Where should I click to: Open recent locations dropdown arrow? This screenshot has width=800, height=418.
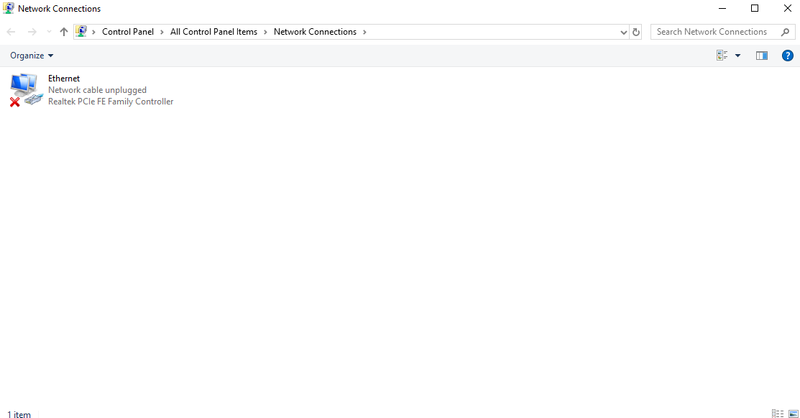[x=49, y=32]
